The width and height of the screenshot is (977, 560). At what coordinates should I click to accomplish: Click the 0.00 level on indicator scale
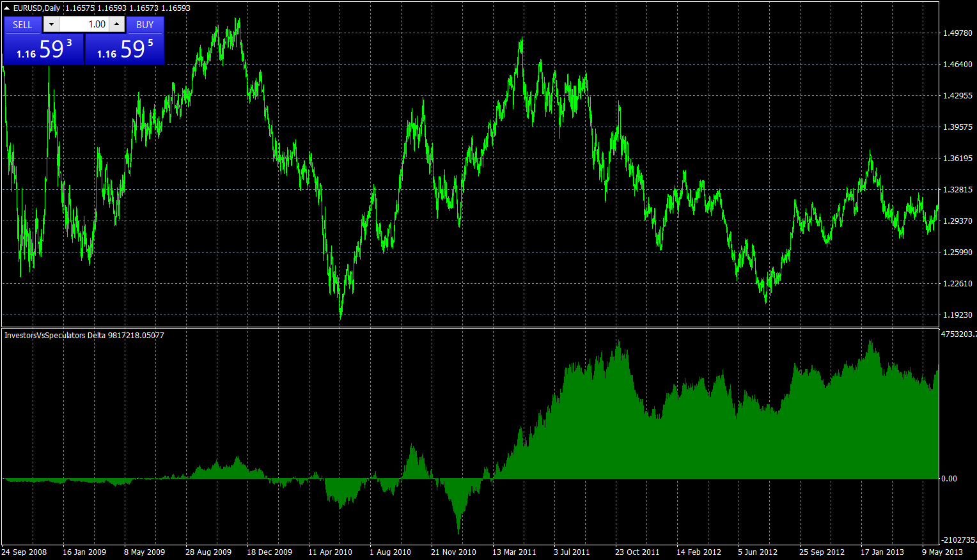coord(950,478)
